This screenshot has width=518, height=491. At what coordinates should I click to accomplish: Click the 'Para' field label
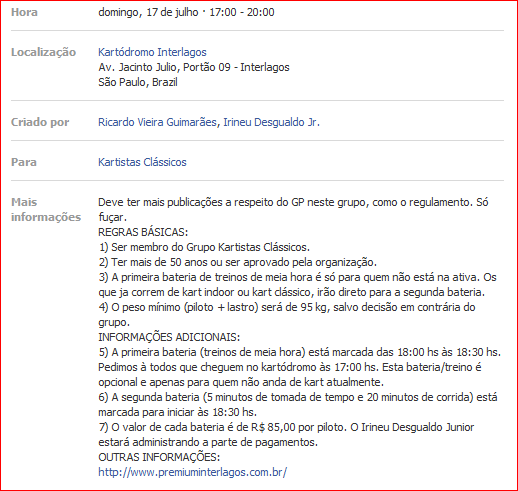24,162
